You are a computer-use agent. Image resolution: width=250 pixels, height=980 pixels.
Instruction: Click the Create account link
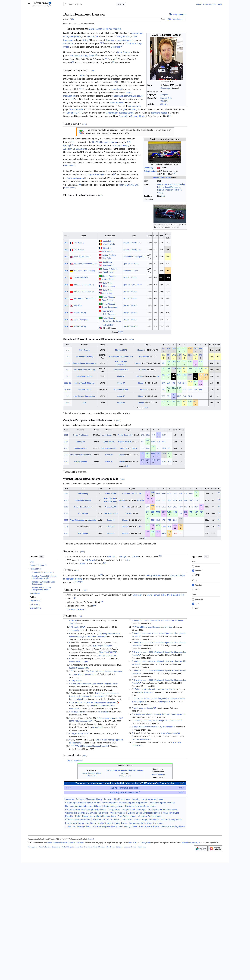coord(209,4)
